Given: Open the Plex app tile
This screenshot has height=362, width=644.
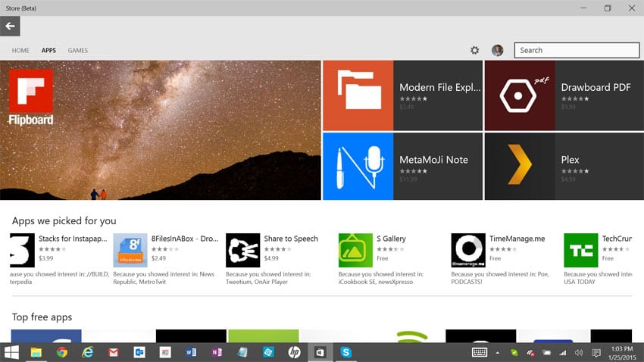Looking at the screenshot, I should click(x=564, y=167).
